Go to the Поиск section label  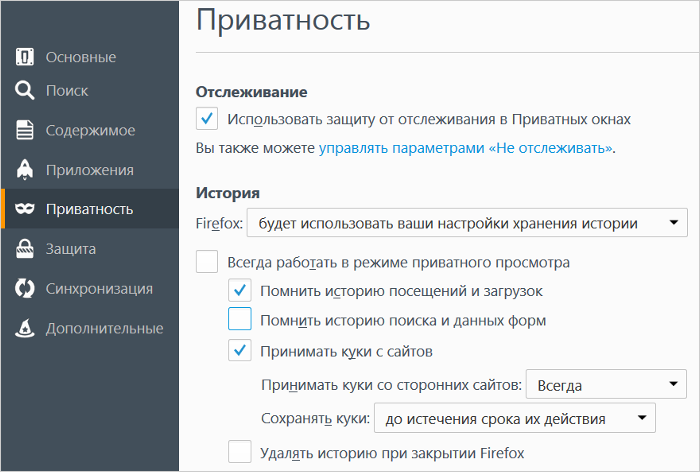coord(67,91)
